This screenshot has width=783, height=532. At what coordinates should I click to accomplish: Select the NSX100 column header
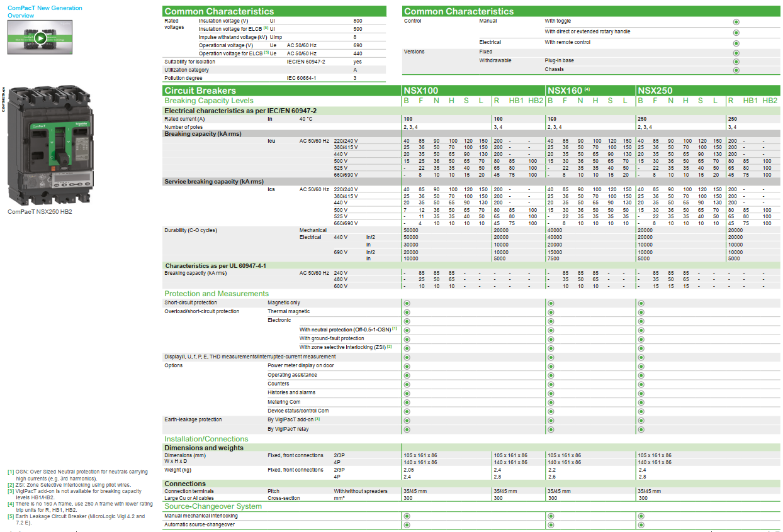pyautogui.click(x=421, y=91)
